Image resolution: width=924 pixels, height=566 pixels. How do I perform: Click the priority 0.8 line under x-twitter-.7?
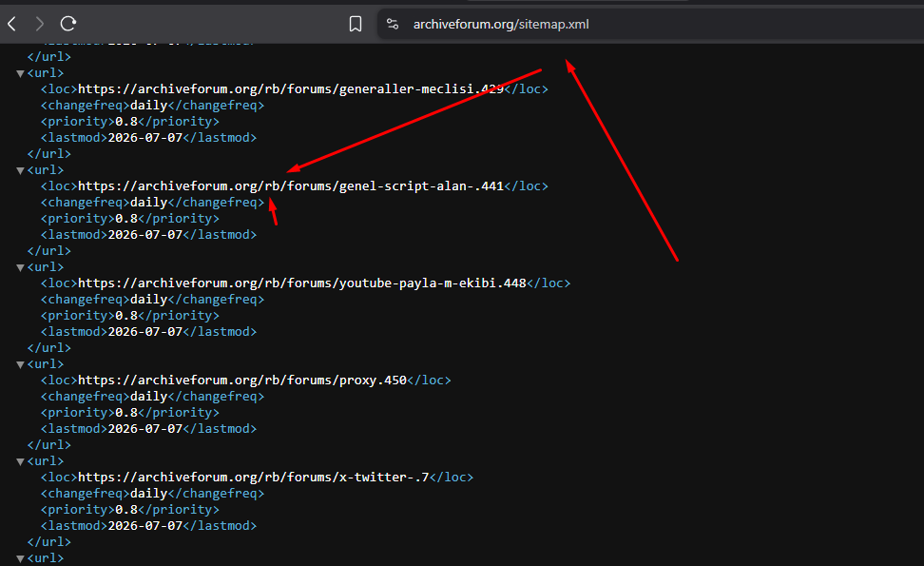[129, 510]
